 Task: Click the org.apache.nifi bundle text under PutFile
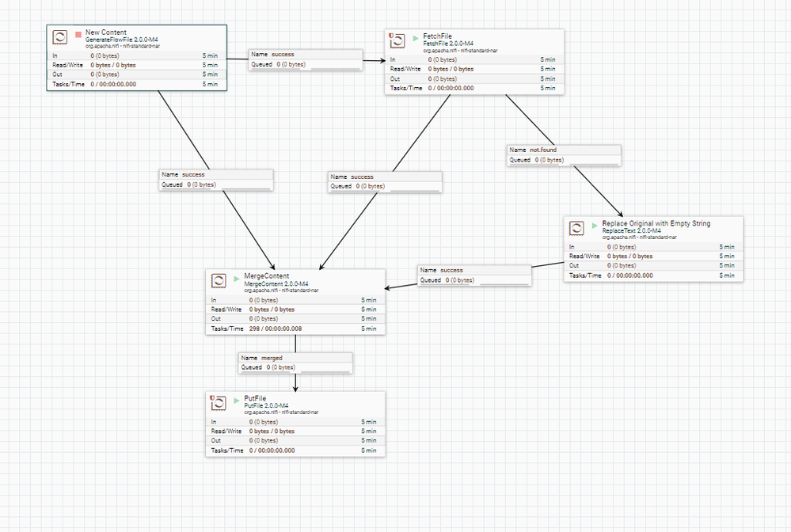tap(282, 412)
